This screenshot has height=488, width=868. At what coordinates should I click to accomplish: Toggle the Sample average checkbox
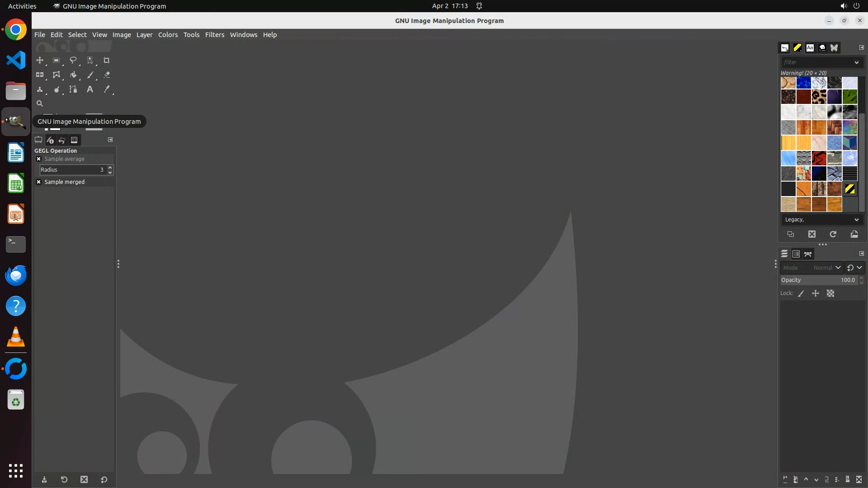(39, 159)
